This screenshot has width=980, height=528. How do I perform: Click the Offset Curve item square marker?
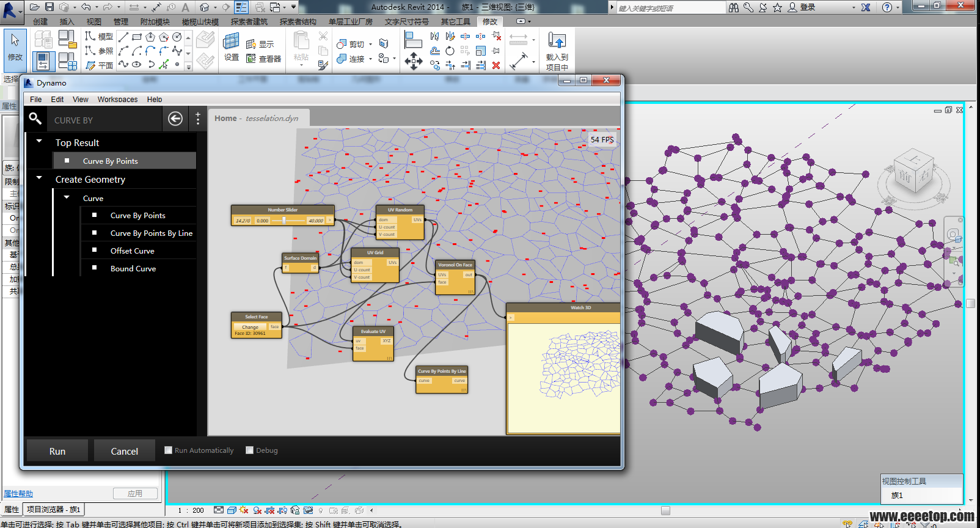tap(95, 250)
